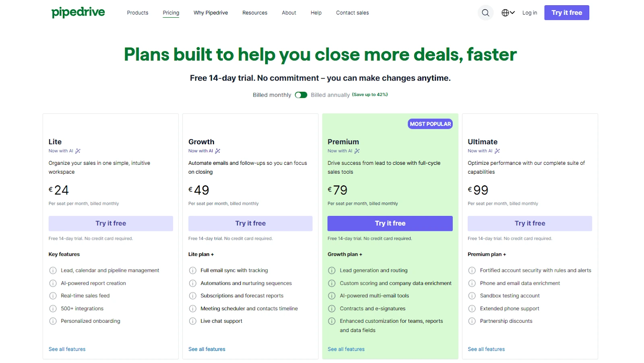The height and width of the screenshot is (363, 644).
Task: Open the About menu
Action: (289, 13)
